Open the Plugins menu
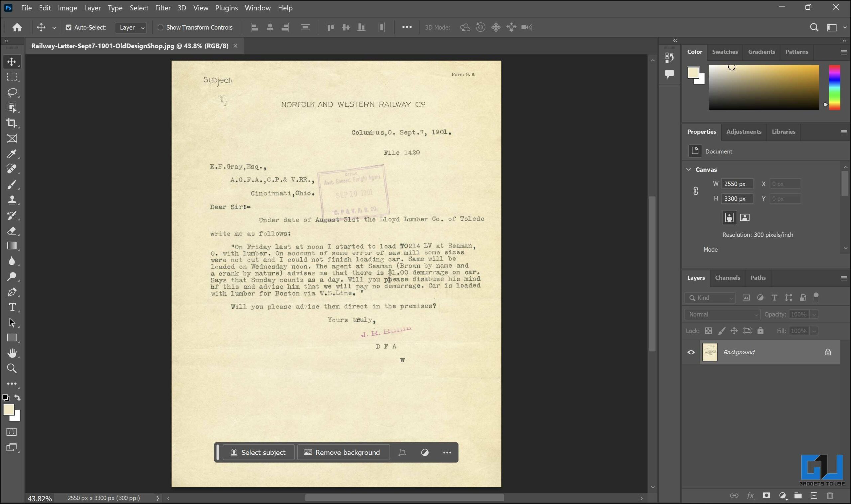The image size is (851, 504). pyautogui.click(x=226, y=8)
